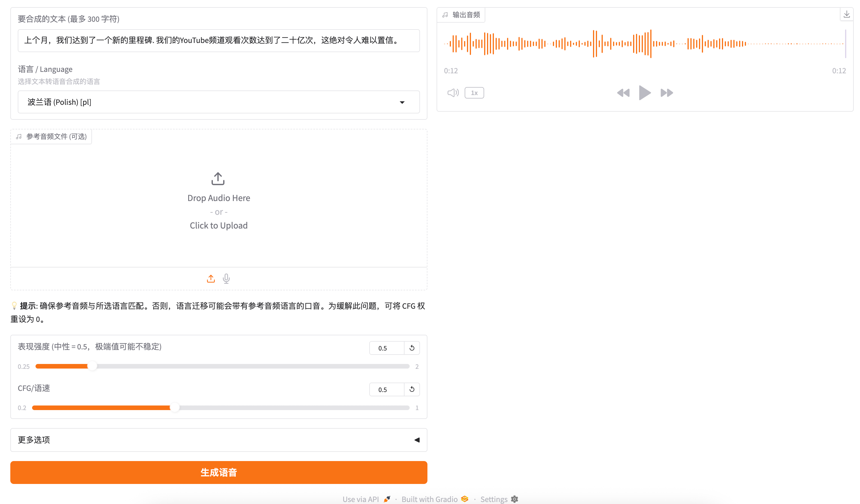Click the 生成语音 button
The image size is (860, 504).
click(x=218, y=472)
